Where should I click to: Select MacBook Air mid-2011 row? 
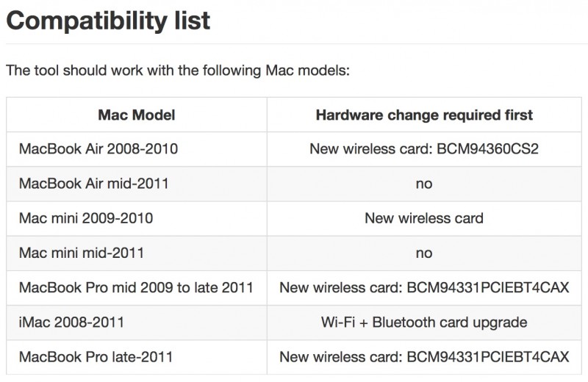tap(294, 184)
